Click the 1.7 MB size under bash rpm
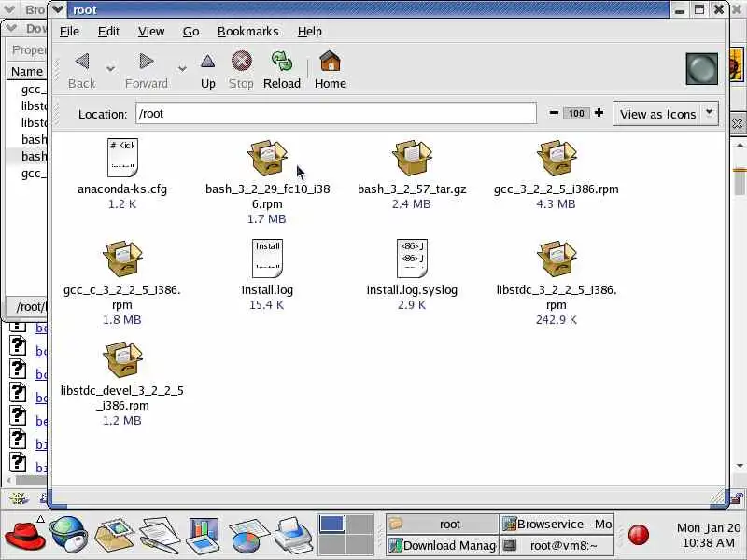The width and height of the screenshot is (747, 560). click(267, 219)
